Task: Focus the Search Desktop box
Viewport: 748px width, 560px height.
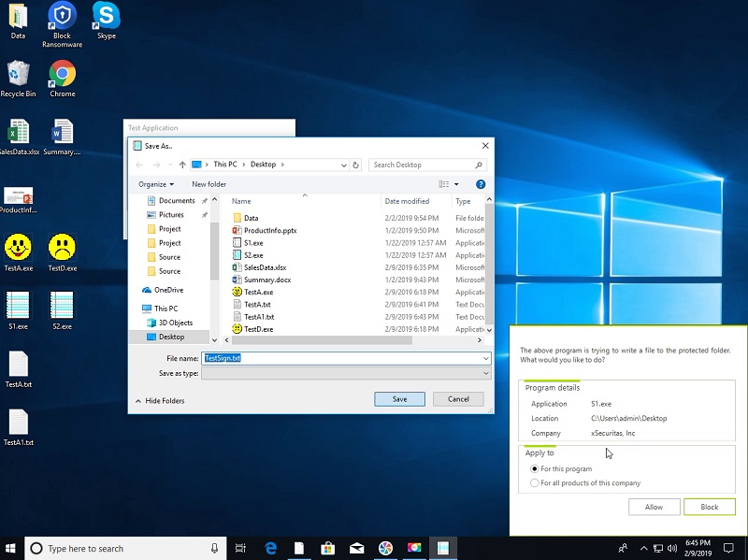Action: coord(423,165)
